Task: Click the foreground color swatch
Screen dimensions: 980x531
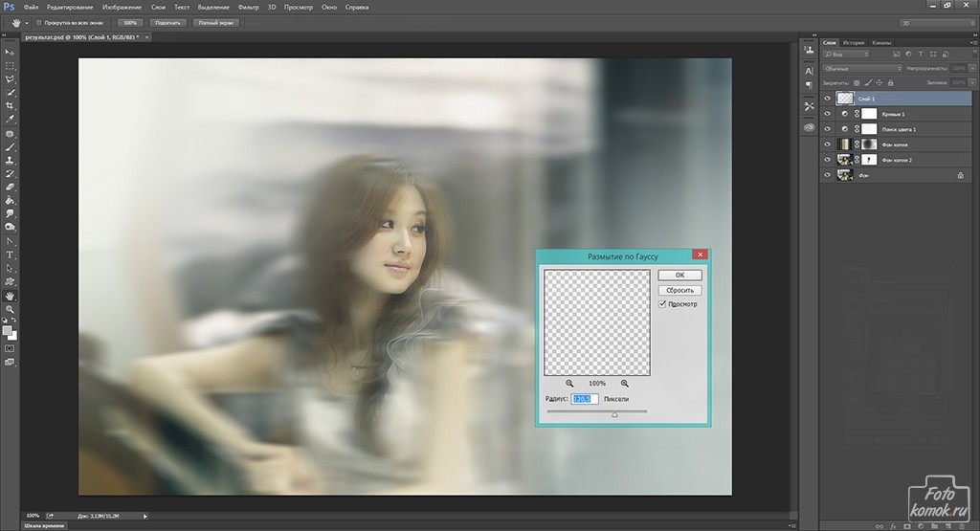Action: 7,330
